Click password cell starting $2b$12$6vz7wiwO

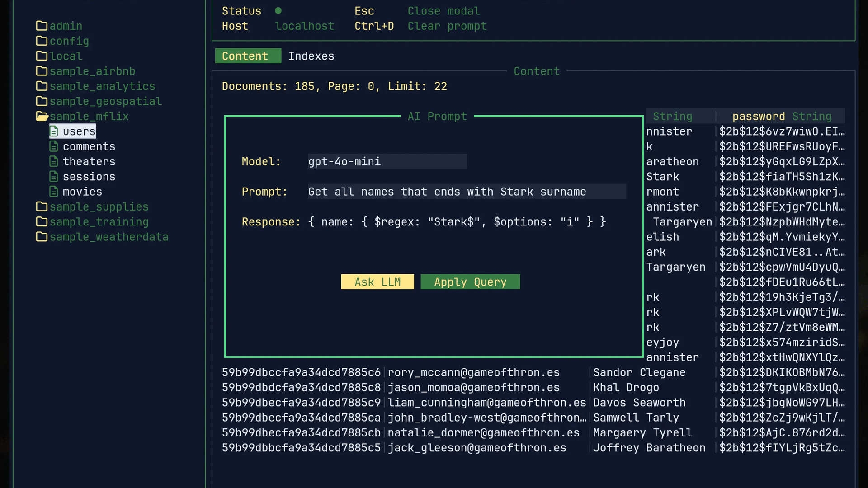[782, 131]
